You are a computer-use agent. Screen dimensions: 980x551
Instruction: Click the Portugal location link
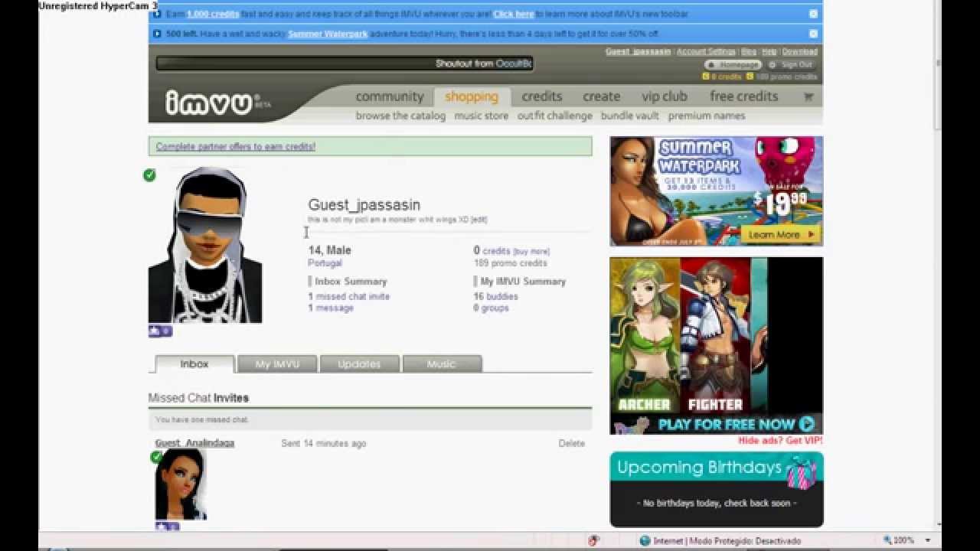click(325, 262)
